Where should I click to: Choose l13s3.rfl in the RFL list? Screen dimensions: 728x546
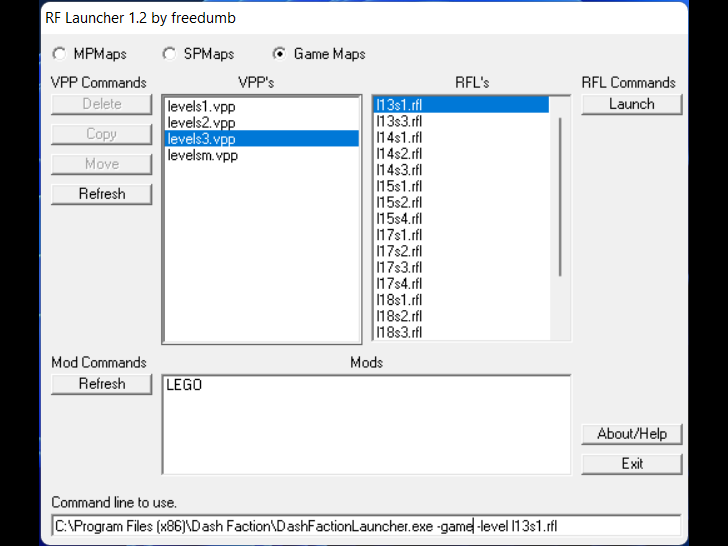[399, 121]
